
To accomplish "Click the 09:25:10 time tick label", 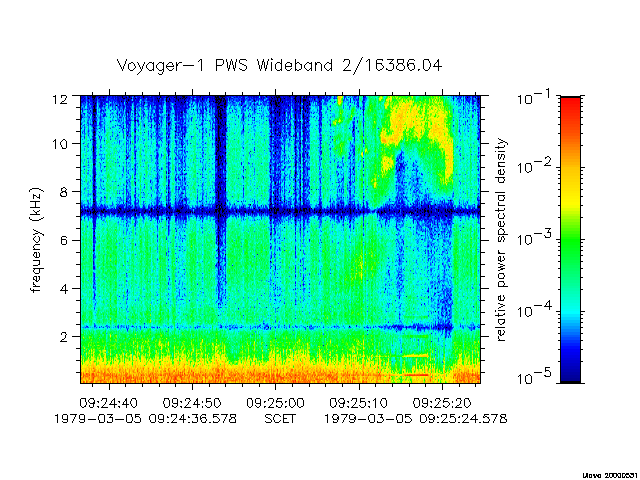I will pos(358,403).
